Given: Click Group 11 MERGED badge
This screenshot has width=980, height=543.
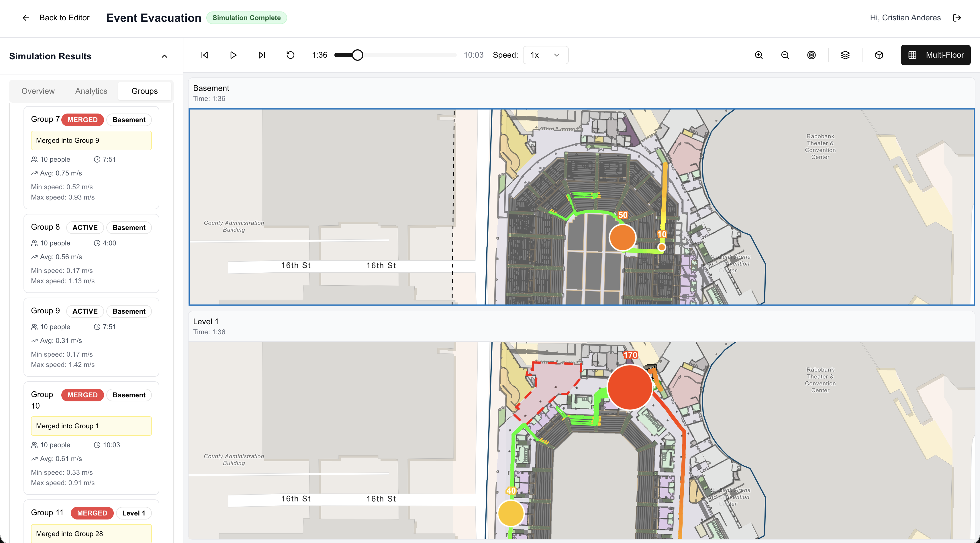Looking at the screenshot, I should [x=92, y=513].
